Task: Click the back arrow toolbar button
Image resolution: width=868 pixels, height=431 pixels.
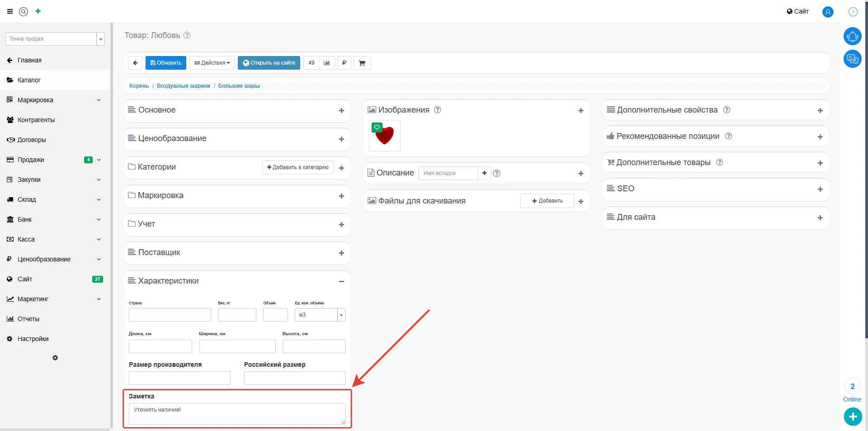Action: pyautogui.click(x=135, y=63)
